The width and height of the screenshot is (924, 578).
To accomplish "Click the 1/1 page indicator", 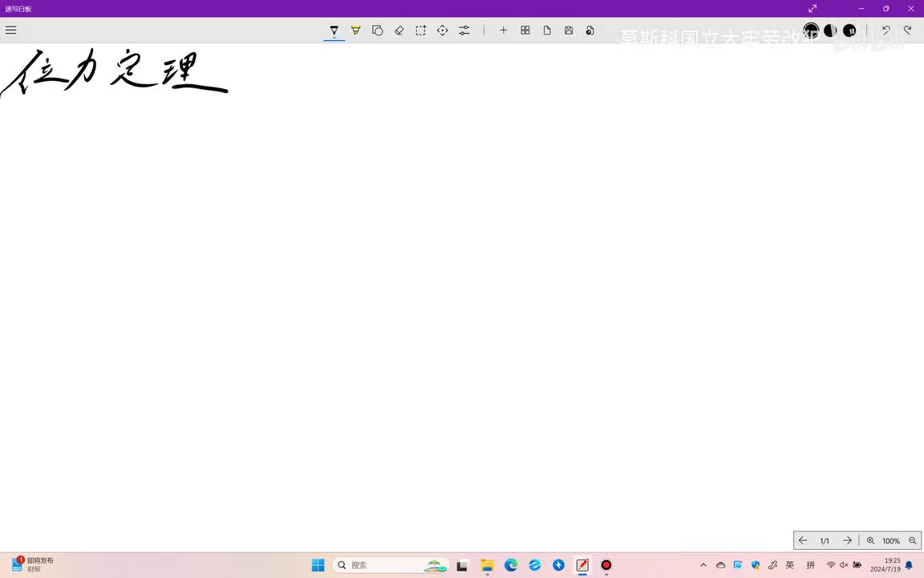I will (825, 541).
